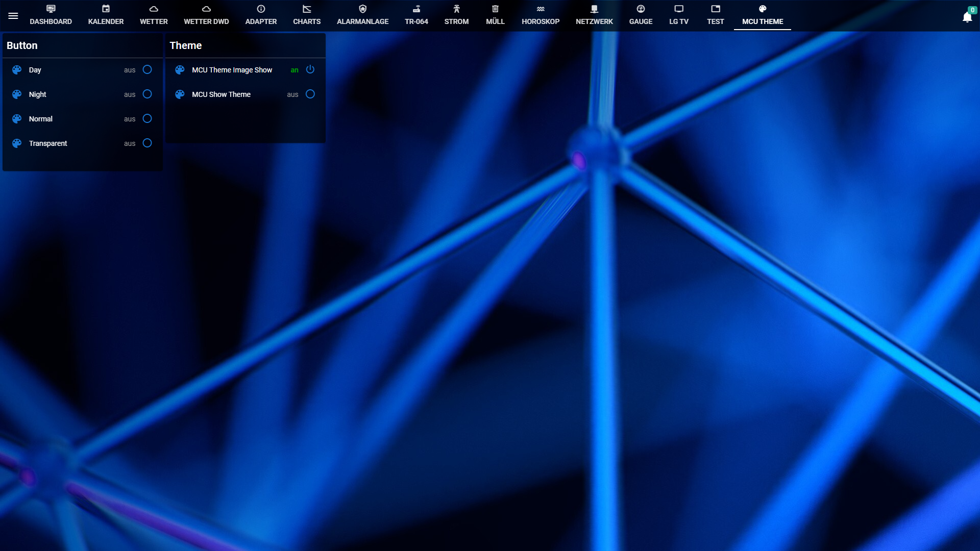The width and height of the screenshot is (980, 551).
Task: Open the hamburger navigation menu
Action: (x=13, y=16)
